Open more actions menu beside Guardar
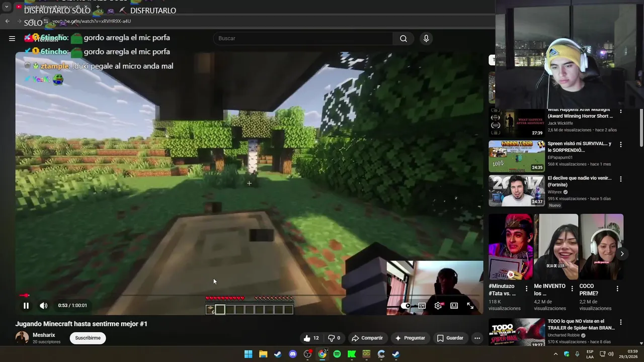The height and width of the screenshot is (362, 644). point(477,338)
